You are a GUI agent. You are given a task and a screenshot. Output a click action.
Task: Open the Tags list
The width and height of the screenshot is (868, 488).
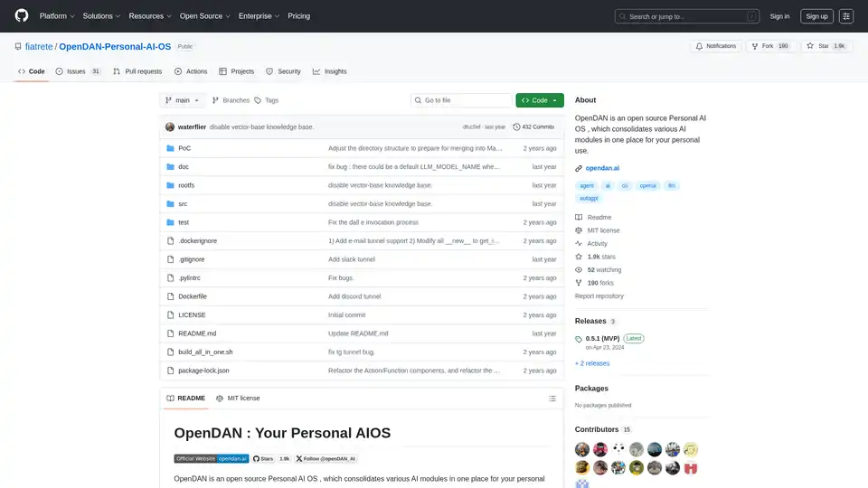[x=267, y=100]
